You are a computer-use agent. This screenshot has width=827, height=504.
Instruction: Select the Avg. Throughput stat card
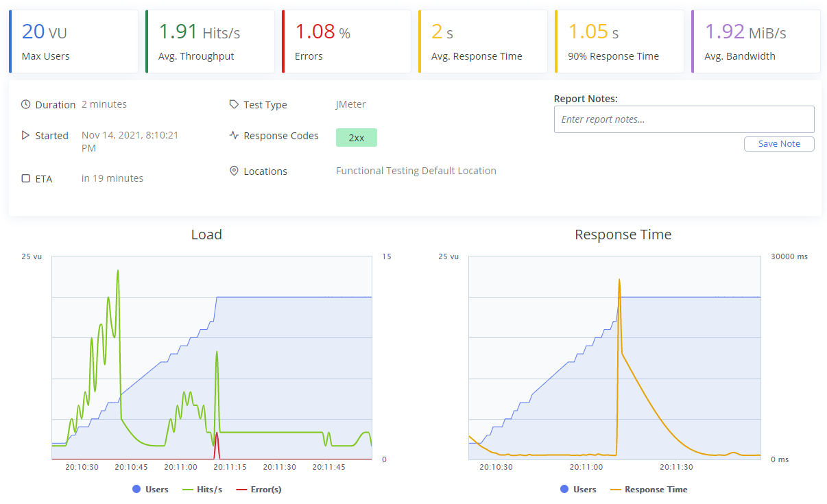[x=210, y=41]
